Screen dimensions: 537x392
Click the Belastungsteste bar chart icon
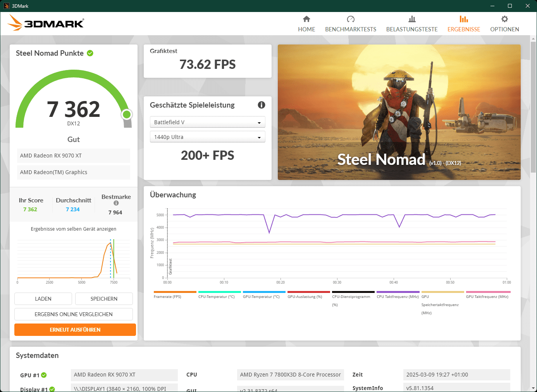pos(412,19)
